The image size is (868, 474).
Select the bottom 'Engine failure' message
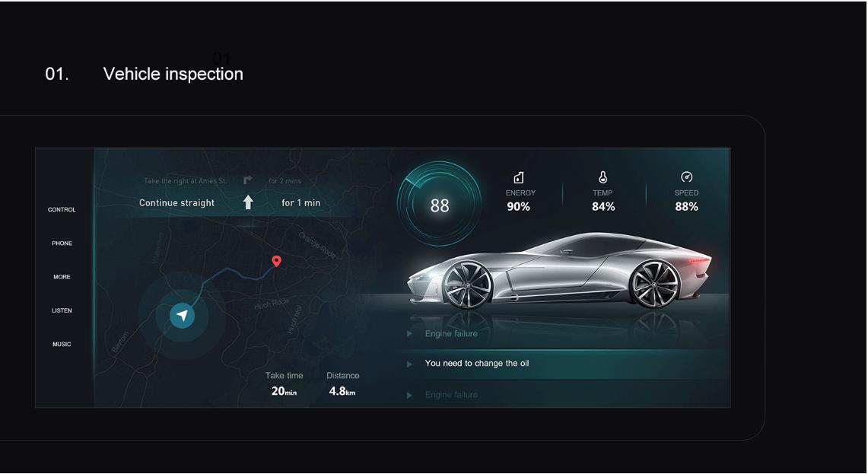click(x=451, y=395)
